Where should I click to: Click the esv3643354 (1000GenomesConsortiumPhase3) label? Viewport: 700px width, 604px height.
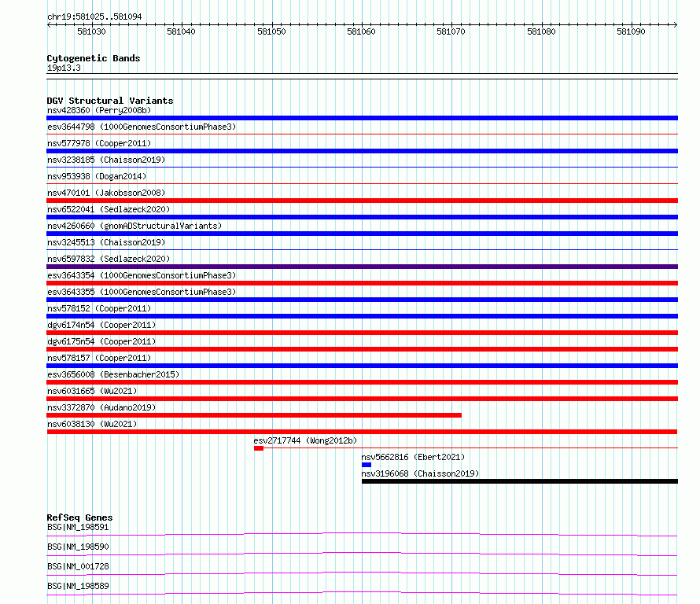point(142,275)
